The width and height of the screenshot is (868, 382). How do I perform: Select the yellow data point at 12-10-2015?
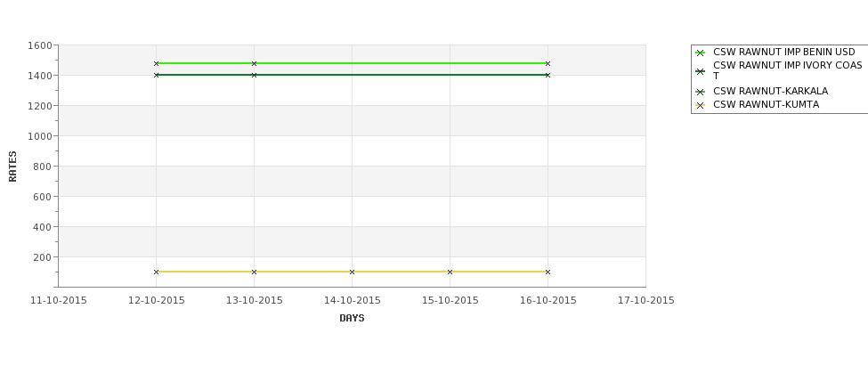(156, 272)
